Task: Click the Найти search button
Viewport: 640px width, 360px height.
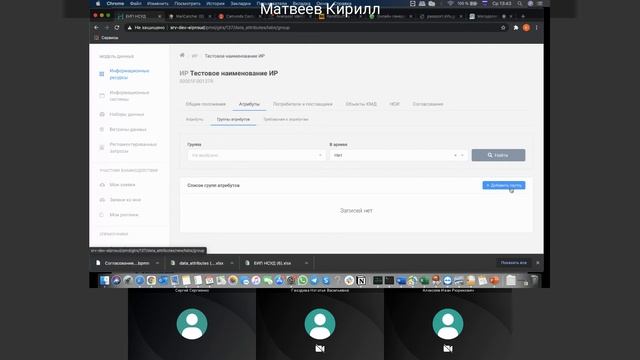Action: click(x=498, y=155)
